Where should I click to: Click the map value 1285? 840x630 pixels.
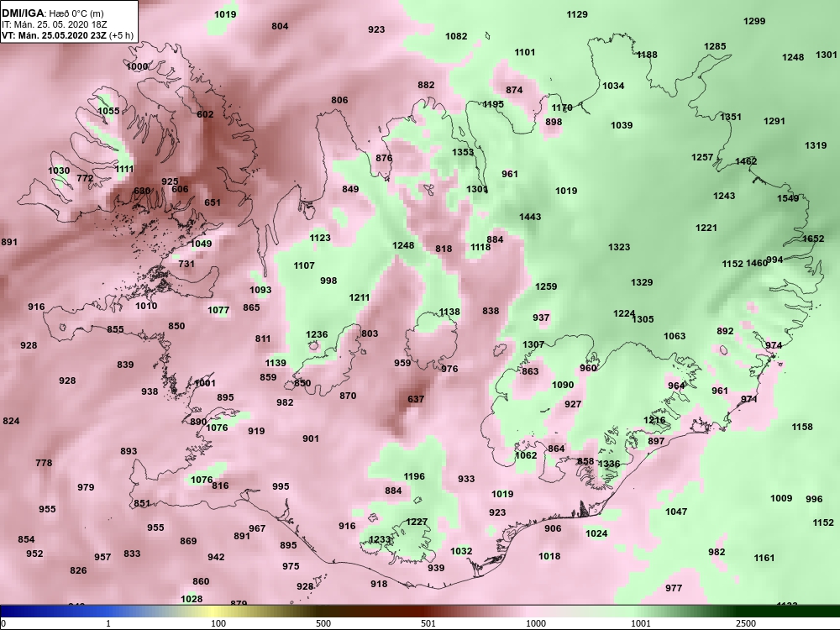[715, 46]
